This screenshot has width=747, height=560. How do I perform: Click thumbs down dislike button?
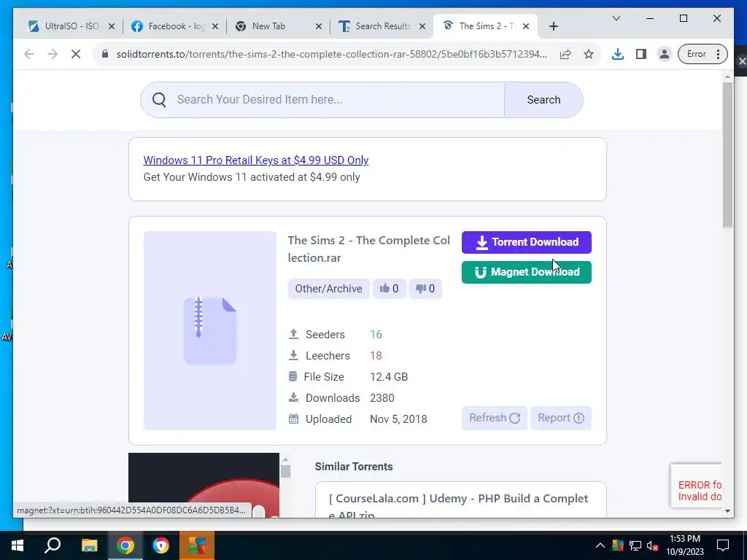coord(425,289)
